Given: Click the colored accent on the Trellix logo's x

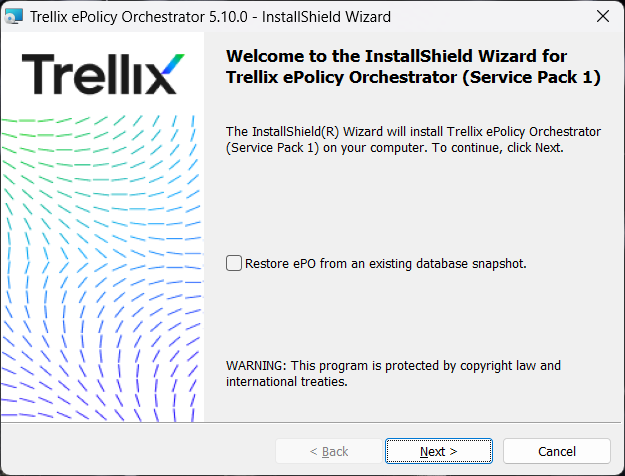Looking at the screenshot, I should [x=173, y=61].
